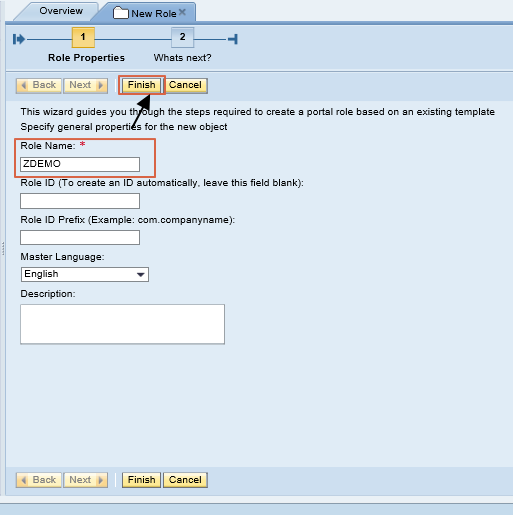Screen dimensions: 513x515
Task: Click the top Back button
Action: click(39, 85)
